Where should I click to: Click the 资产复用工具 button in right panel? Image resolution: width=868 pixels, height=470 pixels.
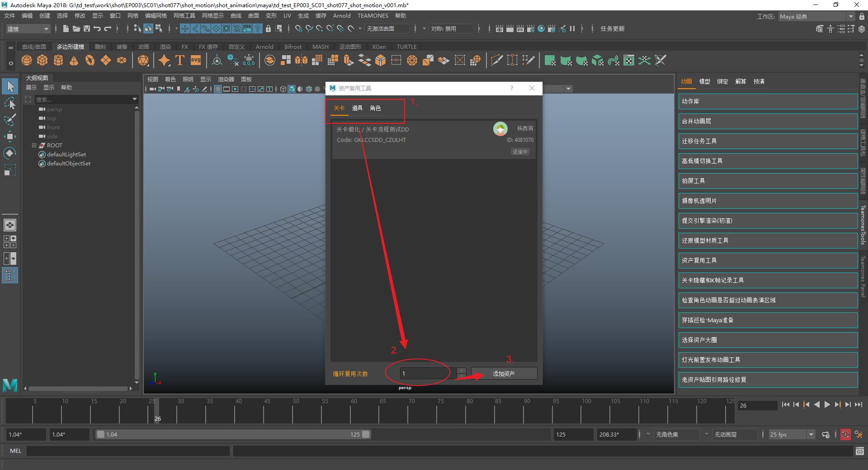pyautogui.click(x=768, y=261)
